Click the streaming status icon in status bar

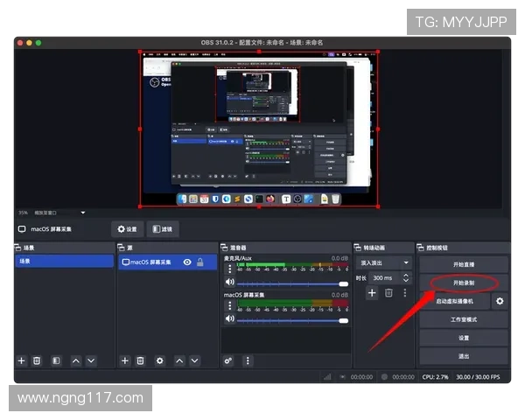point(342,377)
